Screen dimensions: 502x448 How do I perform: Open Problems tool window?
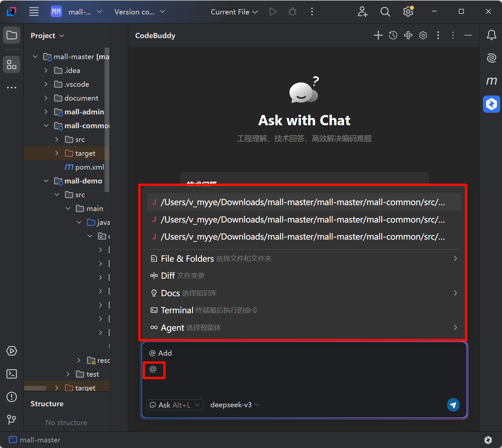click(12, 397)
